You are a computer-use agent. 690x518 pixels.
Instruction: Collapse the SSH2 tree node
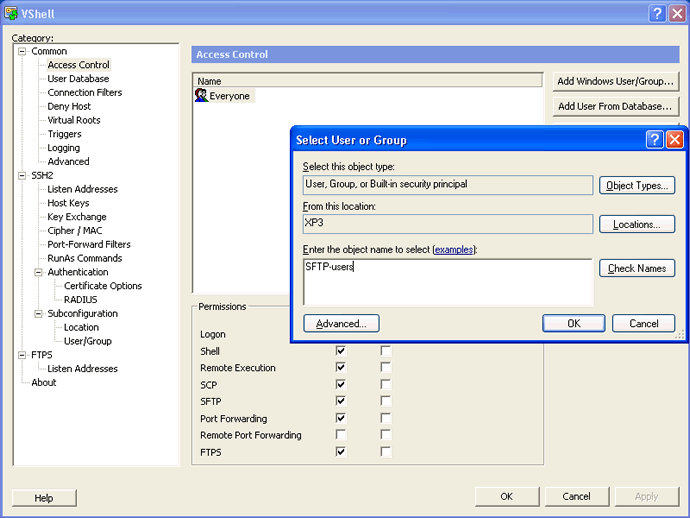point(22,176)
